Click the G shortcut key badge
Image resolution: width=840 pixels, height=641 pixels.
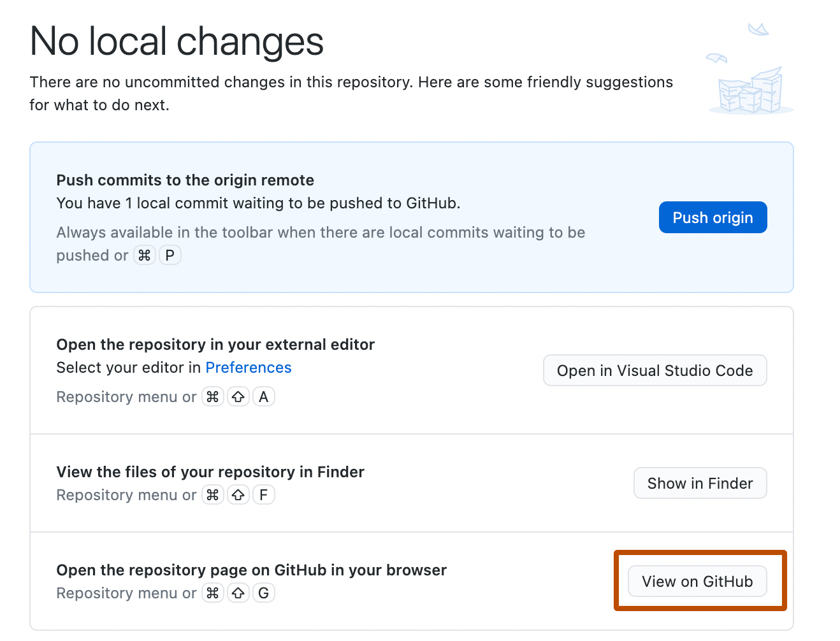[x=264, y=593]
